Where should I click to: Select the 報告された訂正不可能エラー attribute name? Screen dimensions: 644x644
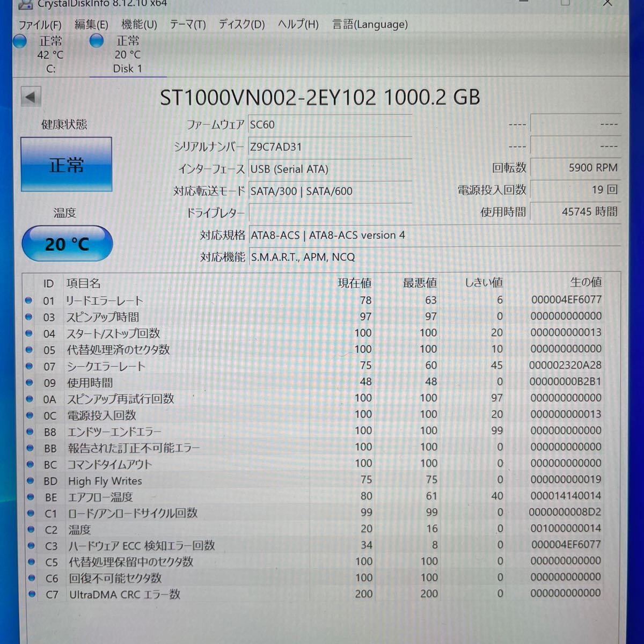[134, 448]
